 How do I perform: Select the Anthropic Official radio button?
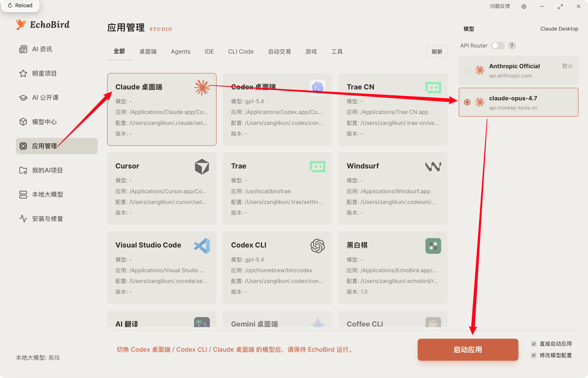point(467,70)
